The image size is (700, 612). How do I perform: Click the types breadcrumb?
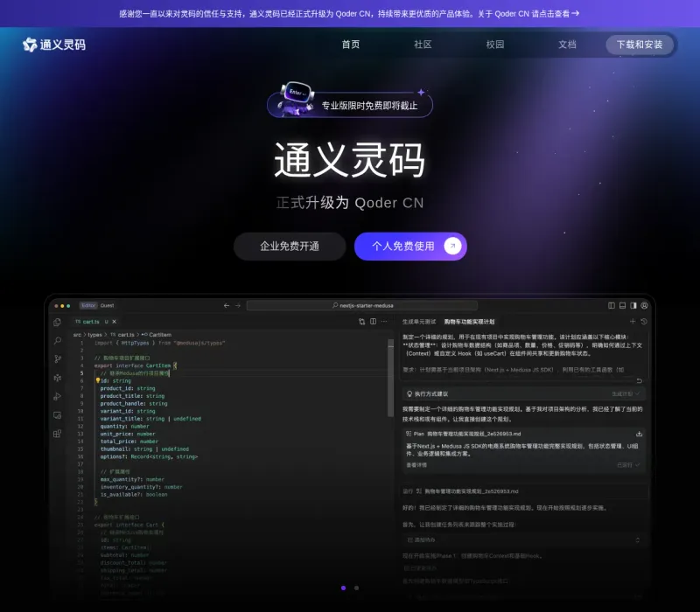click(94, 335)
